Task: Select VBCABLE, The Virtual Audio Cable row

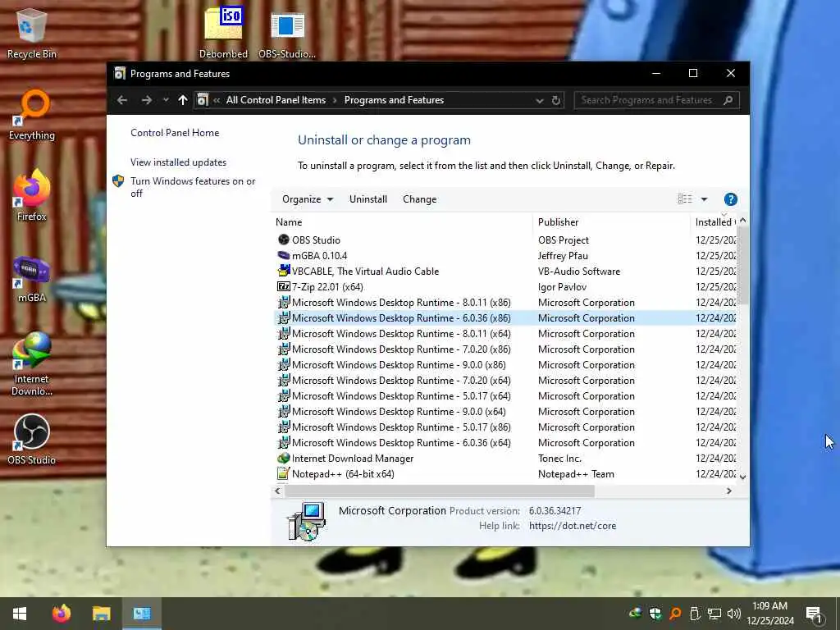Action: pyautogui.click(x=505, y=271)
